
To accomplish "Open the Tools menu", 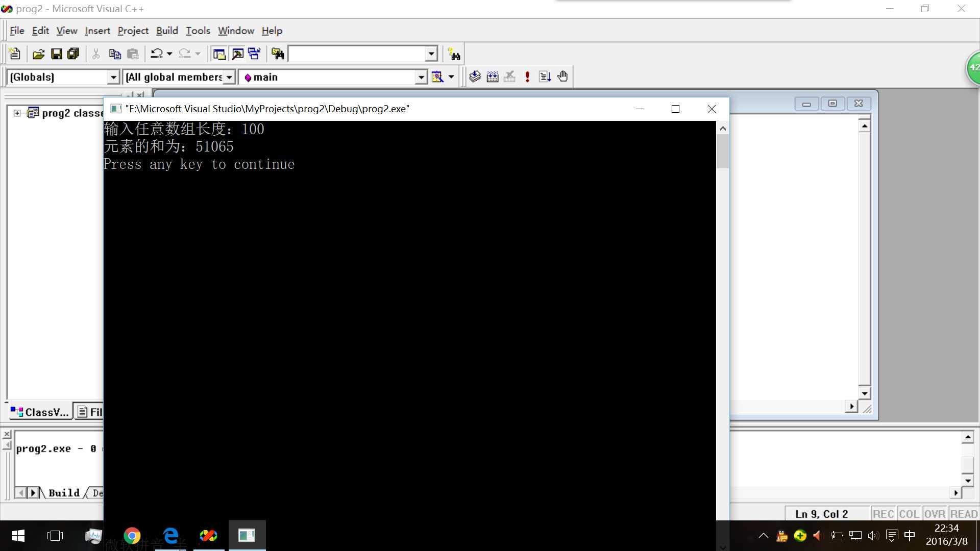I will 198,31.
